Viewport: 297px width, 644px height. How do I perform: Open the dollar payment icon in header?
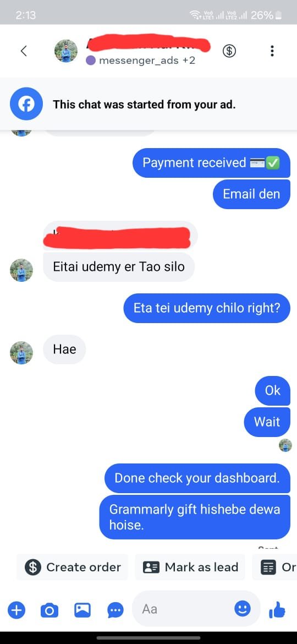point(229,51)
